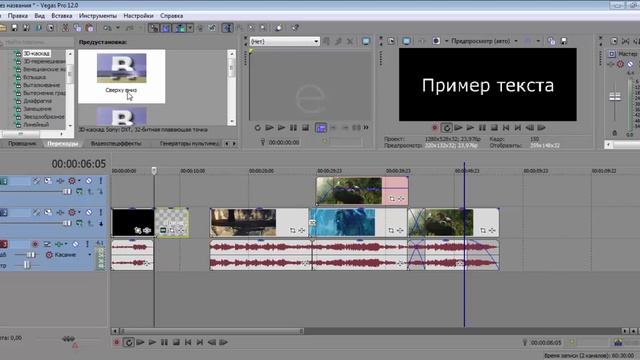The height and width of the screenshot is (360, 640).
Task: Click the timeline horizontal scrollbar
Action: point(369,331)
